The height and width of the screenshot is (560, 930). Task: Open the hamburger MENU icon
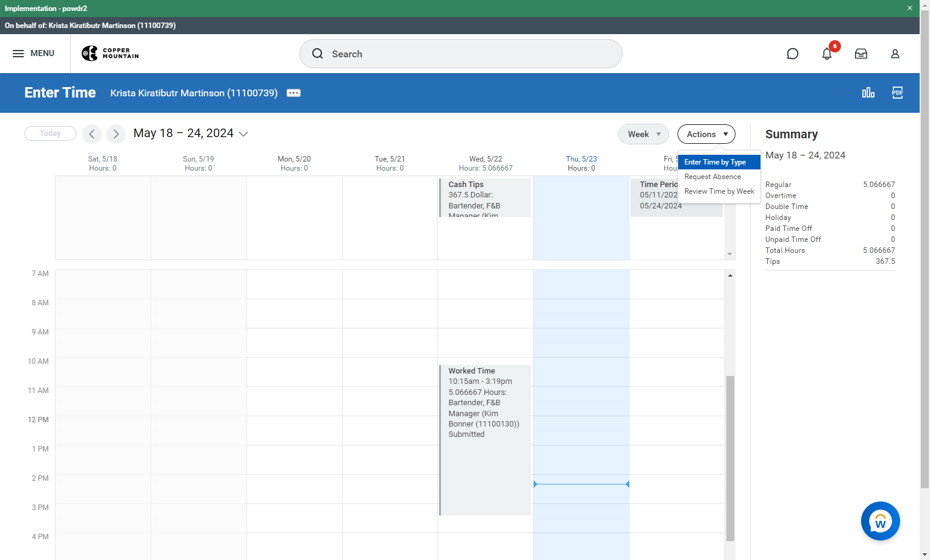18,54
